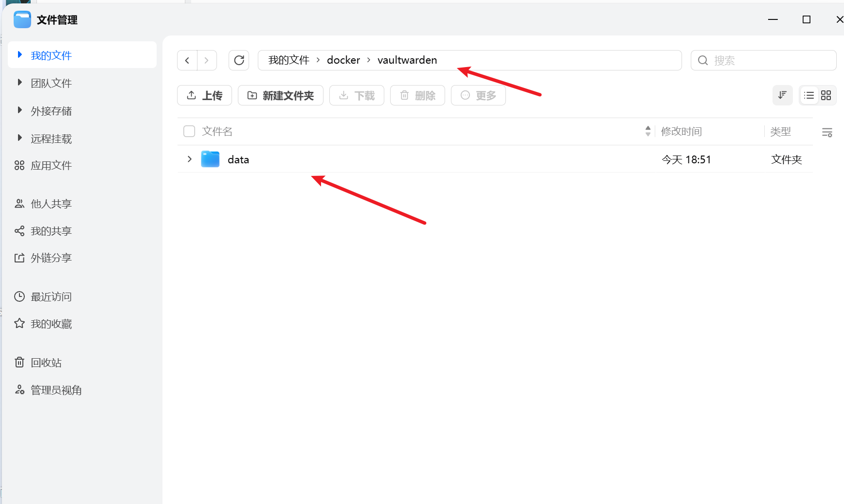Image resolution: width=844 pixels, height=504 pixels.
Task: Close the 文件管理 window
Action: (840, 19)
